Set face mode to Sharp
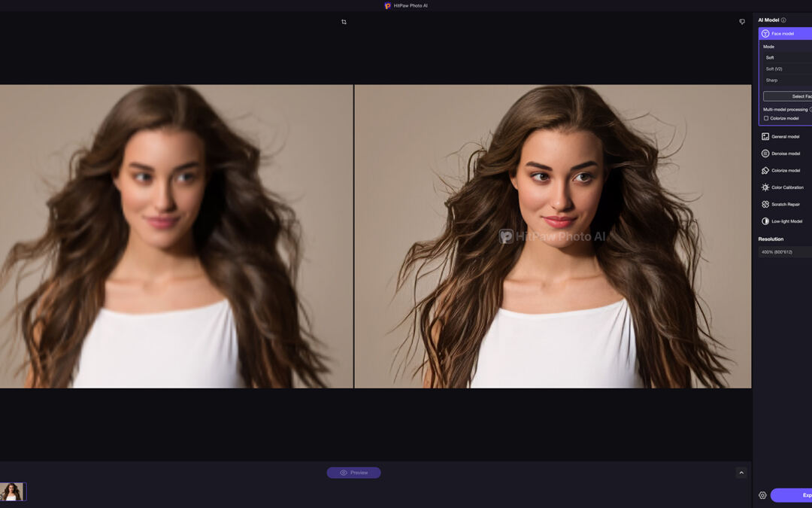812x508 pixels. pyautogui.click(x=772, y=81)
